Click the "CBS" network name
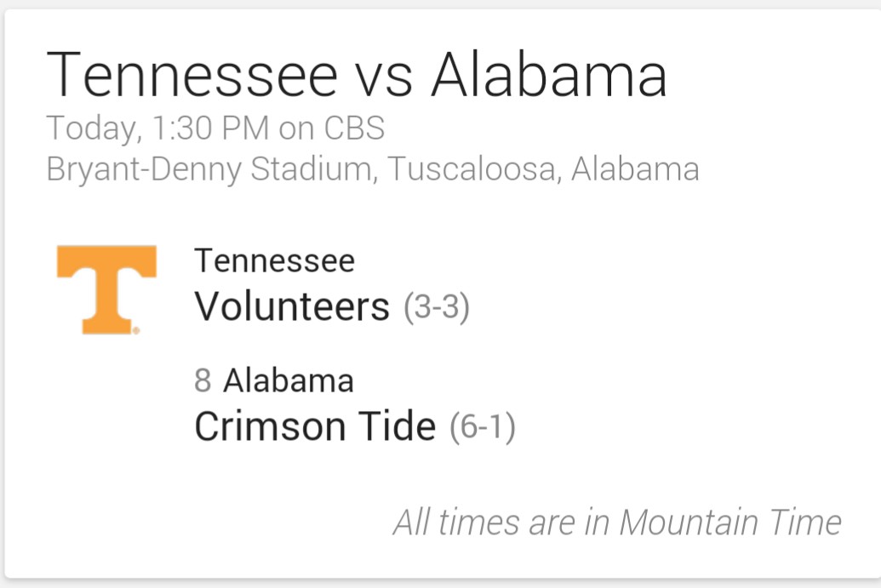Viewport: 881px width, 588px height. click(x=353, y=128)
